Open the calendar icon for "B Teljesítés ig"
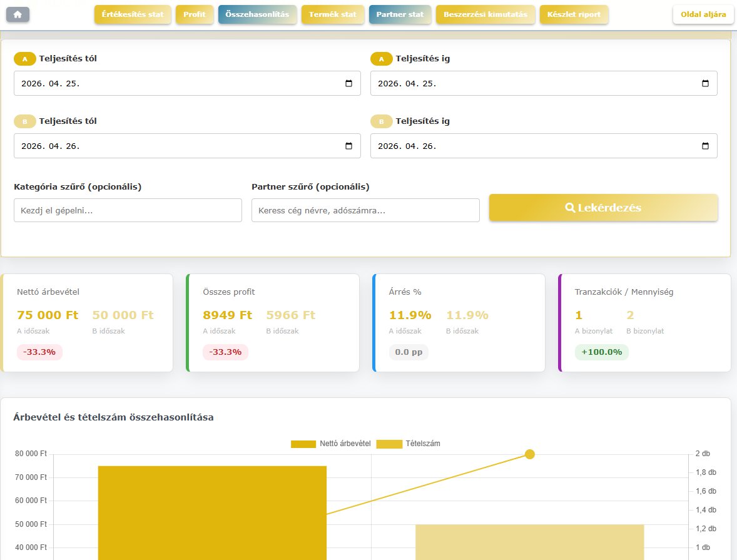The height and width of the screenshot is (560, 737). (x=706, y=145)
